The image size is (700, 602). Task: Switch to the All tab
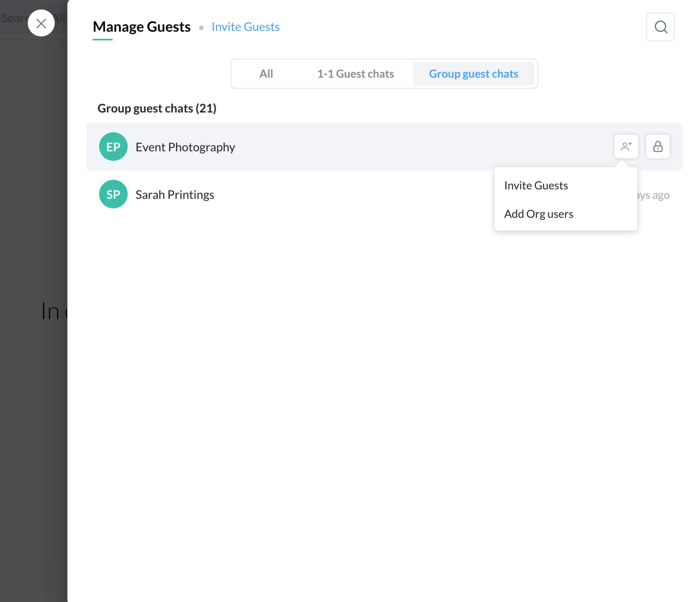266,74
